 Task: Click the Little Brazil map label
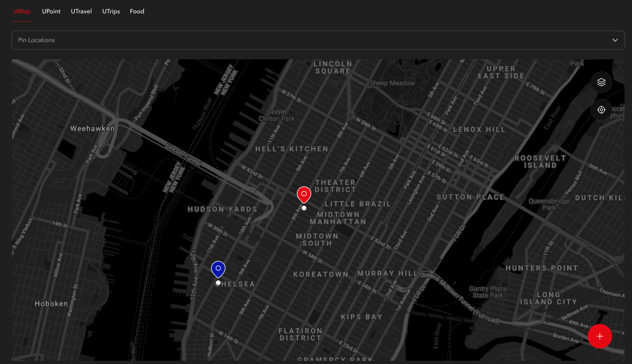click(x=358, y=204)
